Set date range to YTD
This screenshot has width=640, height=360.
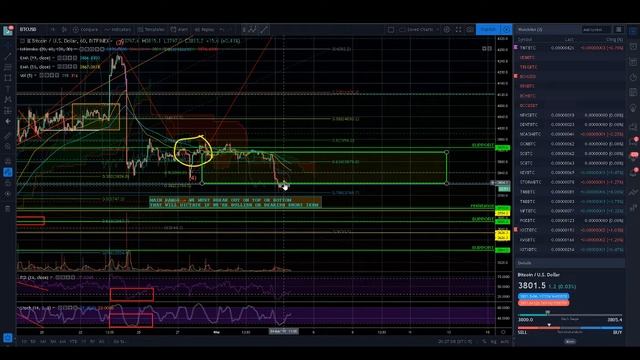click(x=73, y=342)
